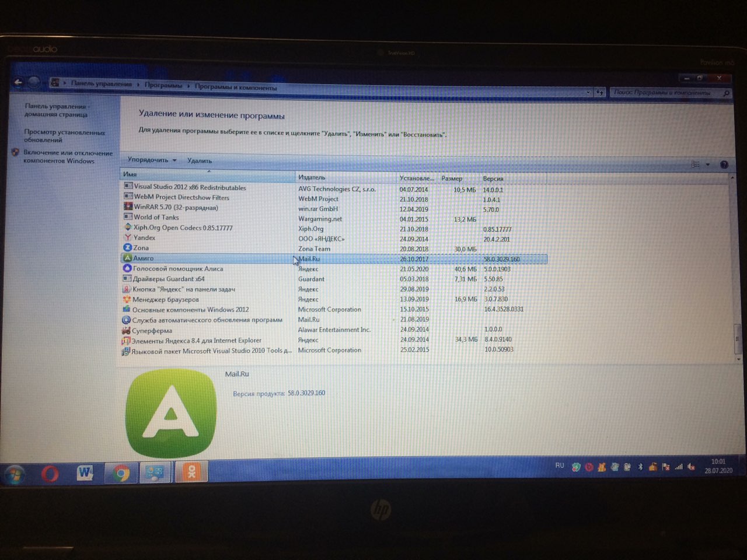Select WebM Project Directshow Filters row

pyautogui.click(x=334, y=198)
